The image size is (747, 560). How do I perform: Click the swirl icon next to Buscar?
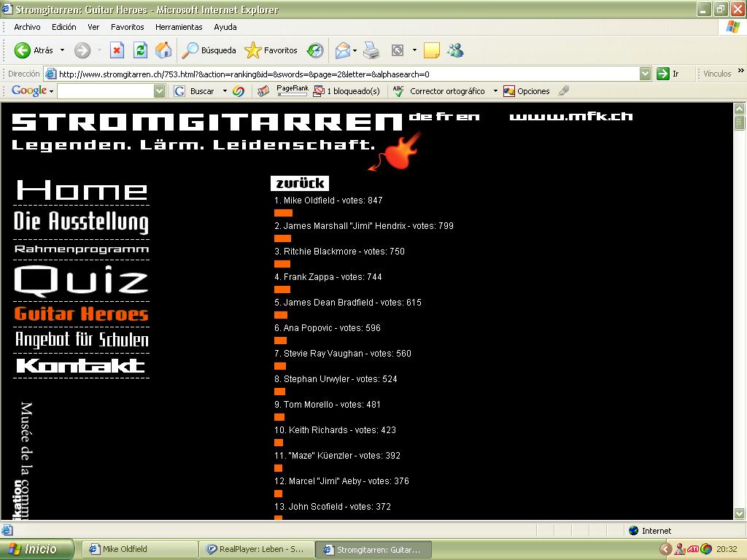239,91
